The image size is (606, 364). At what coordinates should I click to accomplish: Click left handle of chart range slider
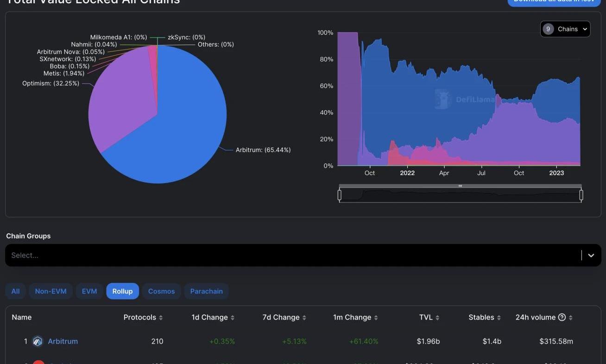click(340, 195)
